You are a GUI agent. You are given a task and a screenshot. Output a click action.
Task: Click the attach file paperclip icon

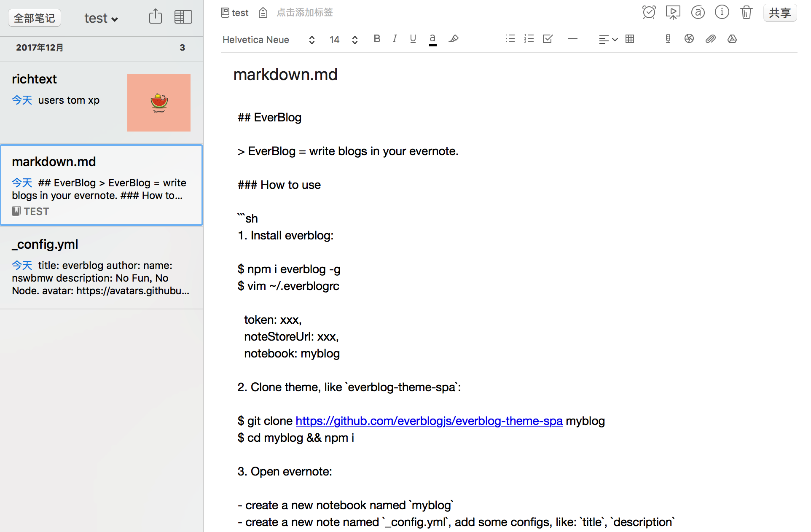coord(711,39)
